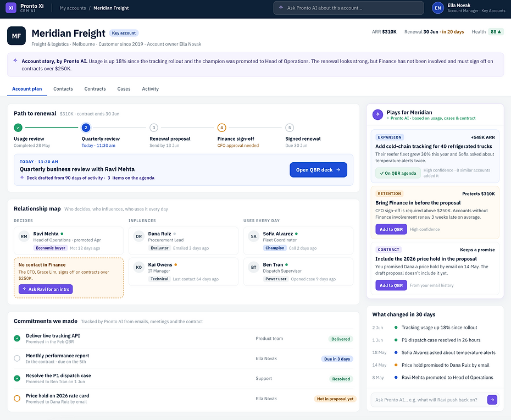
Task: Ask Ravi for an intro
Action: coord(46,289)
